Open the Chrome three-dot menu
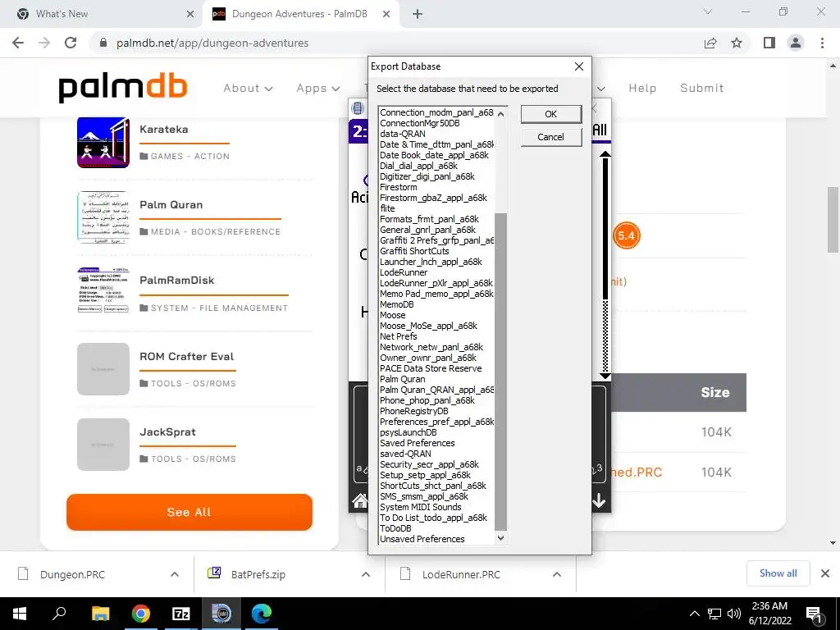 click(822, 43)
